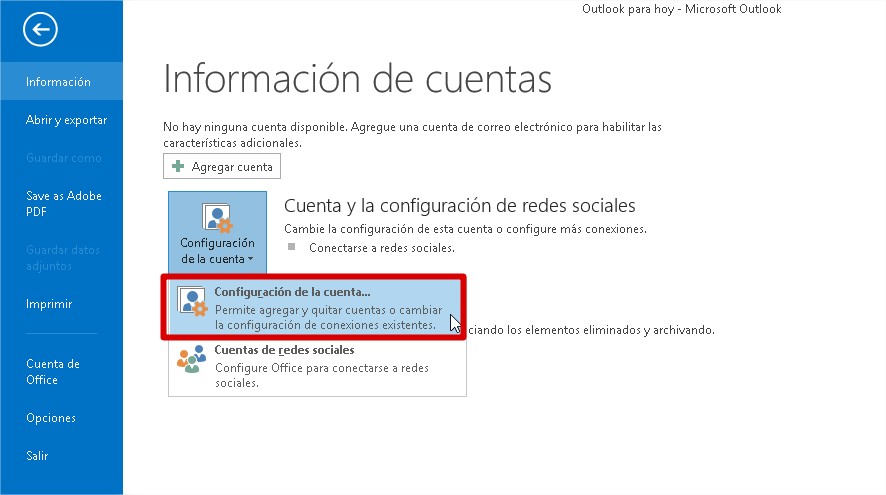Open the Abrir y exportar section
Screen dimensions: 886x495
(x=66, y=120)
